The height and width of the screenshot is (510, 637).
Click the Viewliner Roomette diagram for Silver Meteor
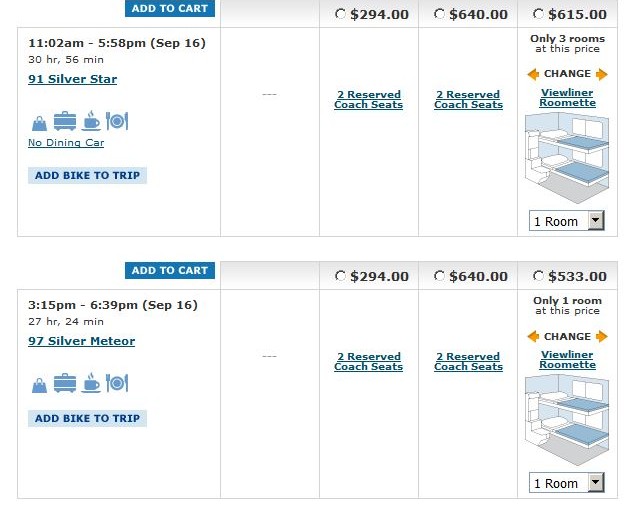point(567,418)
